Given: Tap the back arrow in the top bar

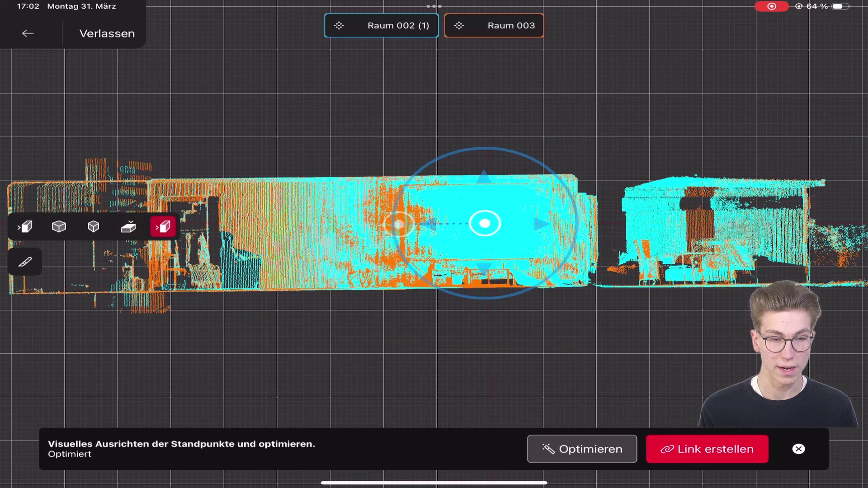Looking at the screenshot, I should (28, 33).
